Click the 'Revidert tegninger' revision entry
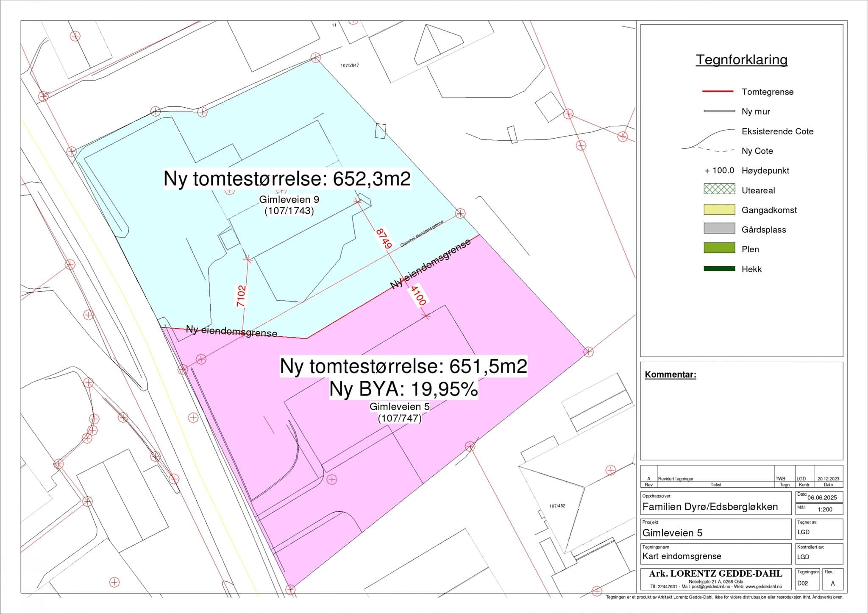 [x=676, y=479]
